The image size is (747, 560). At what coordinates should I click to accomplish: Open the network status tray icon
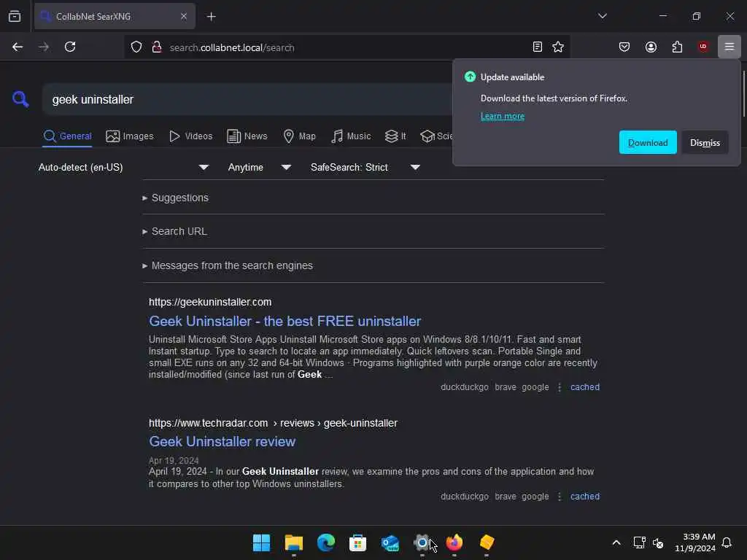pos(639,542)
